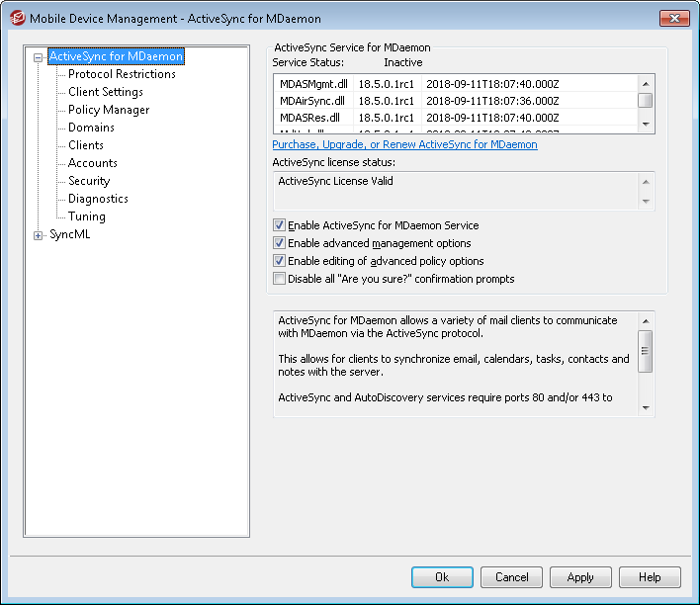The width and height of the screenshot is (700, 605).
Task: Click the Apply button
Action: click(580, 577)
